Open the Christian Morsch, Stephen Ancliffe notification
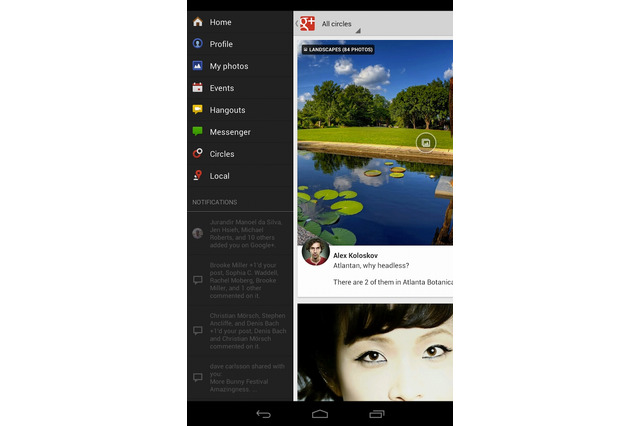Viewport: 640px width, 426px height. point(240,331)
